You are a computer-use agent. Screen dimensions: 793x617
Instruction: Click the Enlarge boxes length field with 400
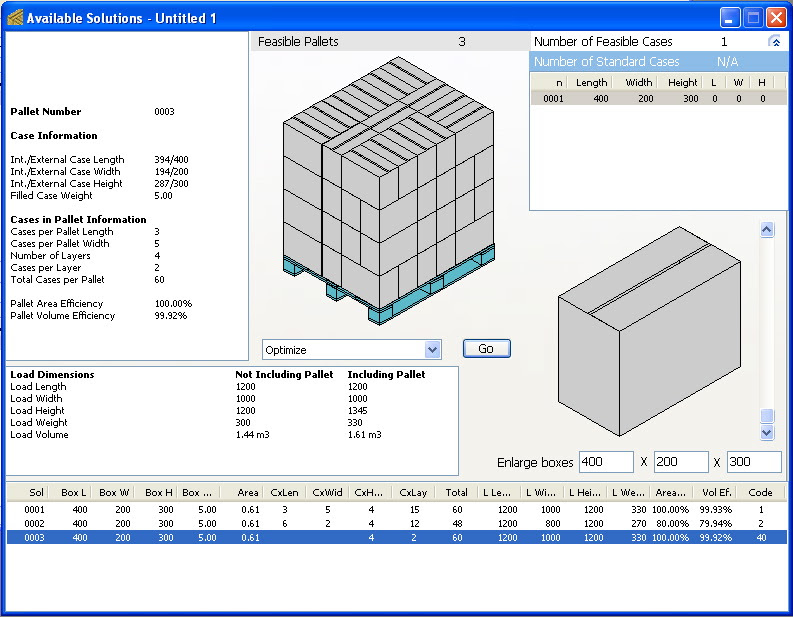click(606, 462)
